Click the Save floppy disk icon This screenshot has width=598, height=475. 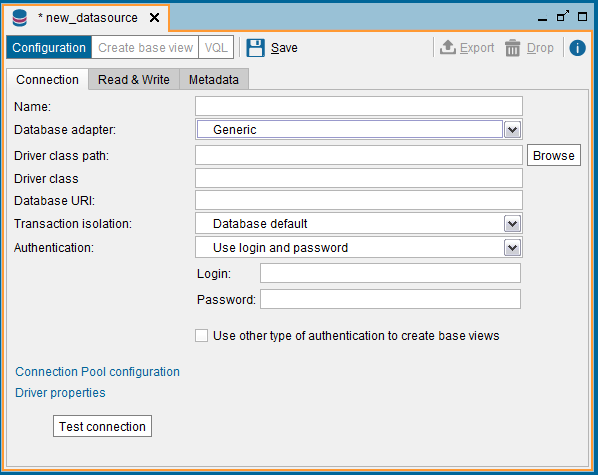tap(255, 48)
